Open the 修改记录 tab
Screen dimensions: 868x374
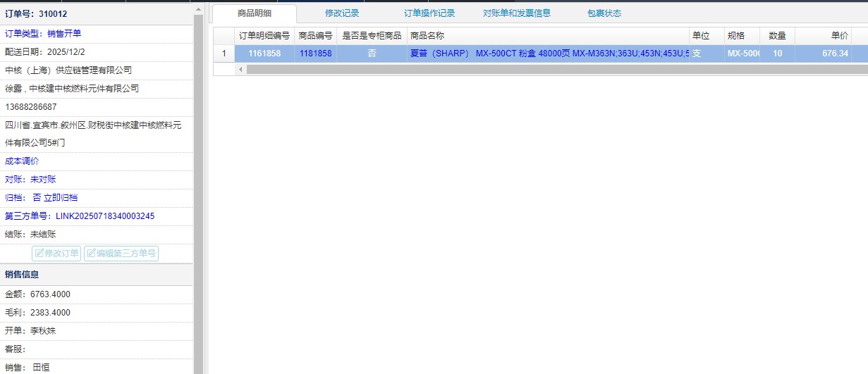(342, 13)
